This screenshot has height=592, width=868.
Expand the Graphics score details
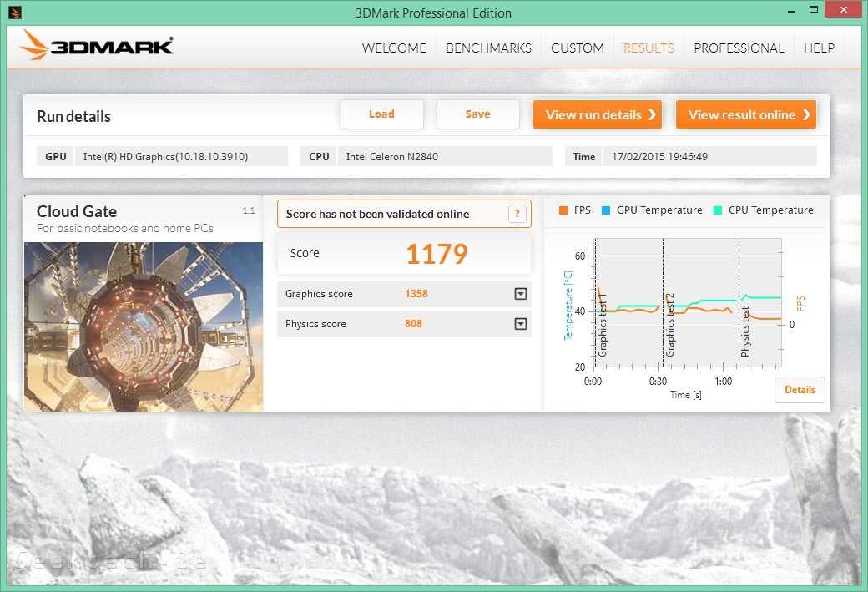point(520,294)
